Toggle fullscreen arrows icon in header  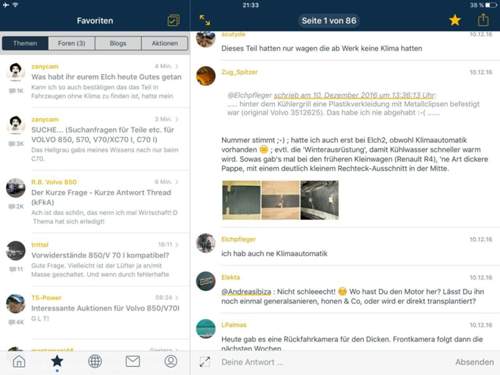point(205,20)
